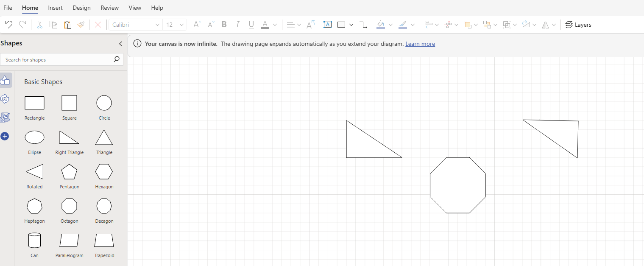Select the Format Painter tool
This screenshot has width=644, height=266.
pyautogui.click(x=81, y=24)
